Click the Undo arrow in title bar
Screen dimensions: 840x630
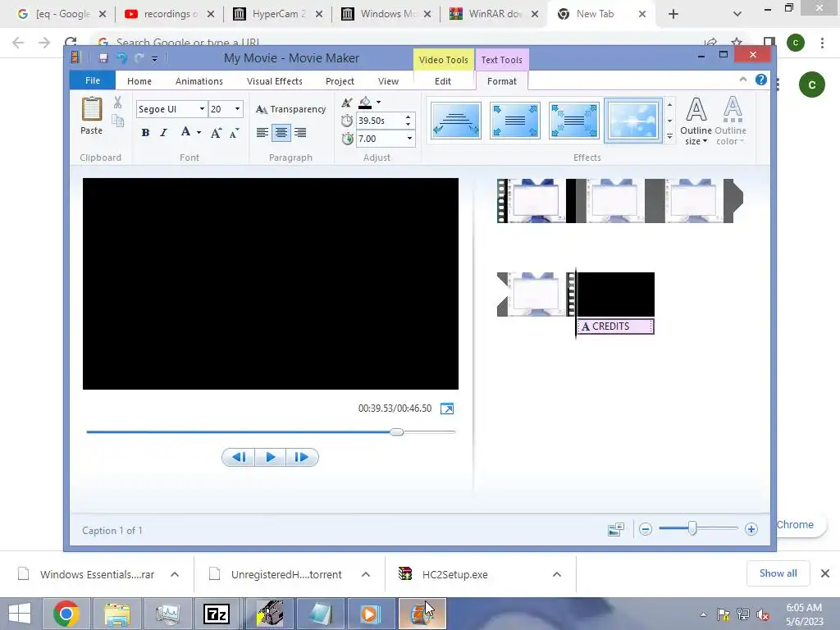(121, 58)
